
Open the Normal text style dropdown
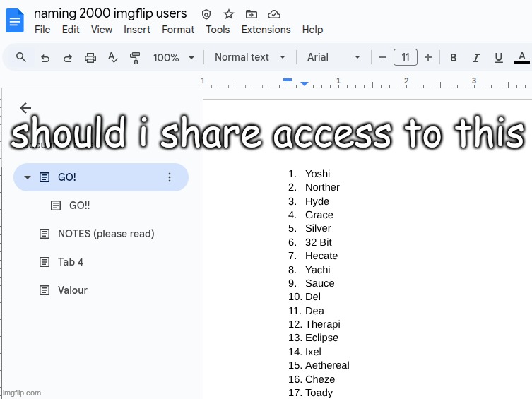coord(250,57)
